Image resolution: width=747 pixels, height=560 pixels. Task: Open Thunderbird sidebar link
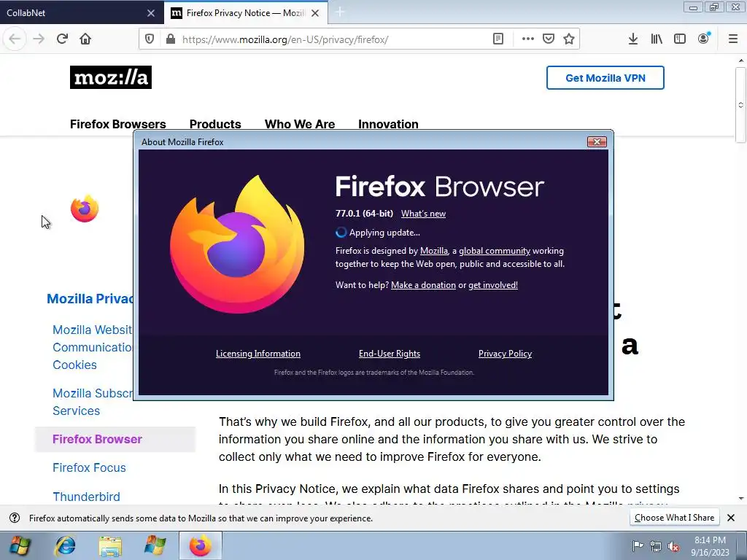click(x=86, y=497)
